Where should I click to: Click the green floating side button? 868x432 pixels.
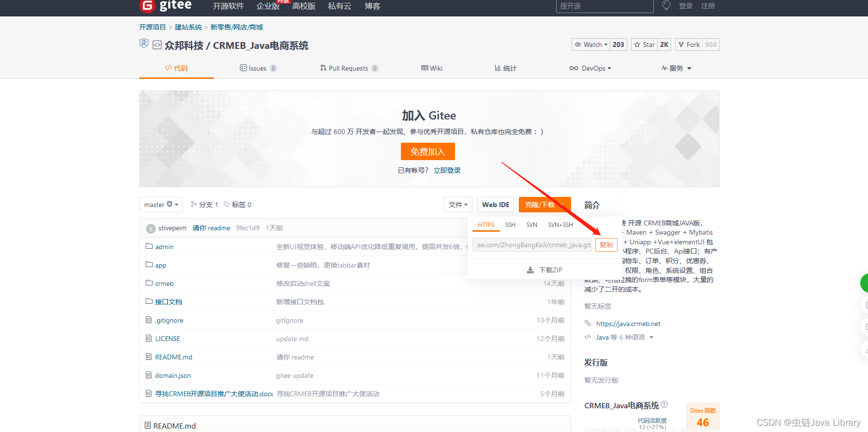point(864,283)
